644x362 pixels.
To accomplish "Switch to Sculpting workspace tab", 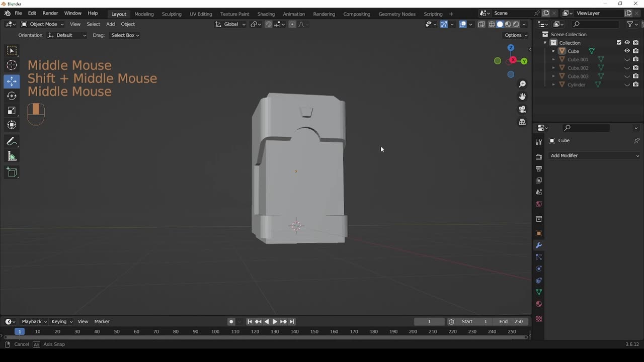I will [x=172, y=14].
